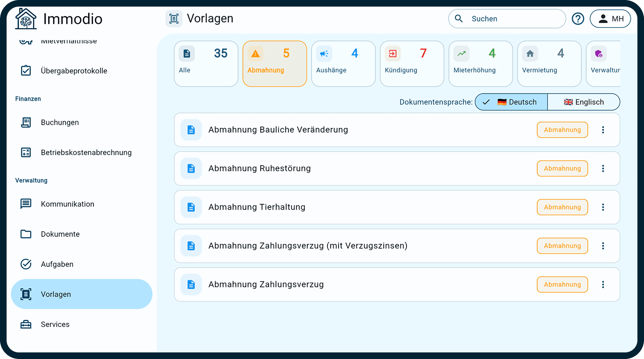Open more options for Bauliche Veränderung
The width and height of the screenshot is (644, 359).
point(603,130)
